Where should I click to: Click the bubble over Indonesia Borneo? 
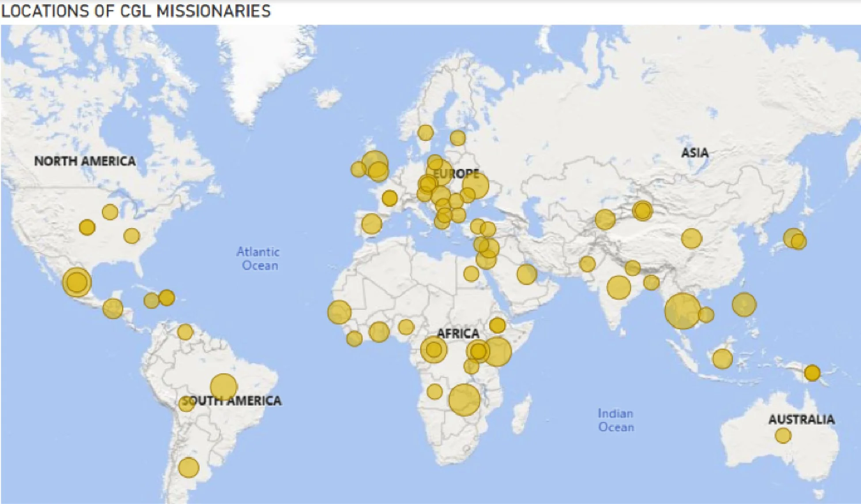coord(722,358)
